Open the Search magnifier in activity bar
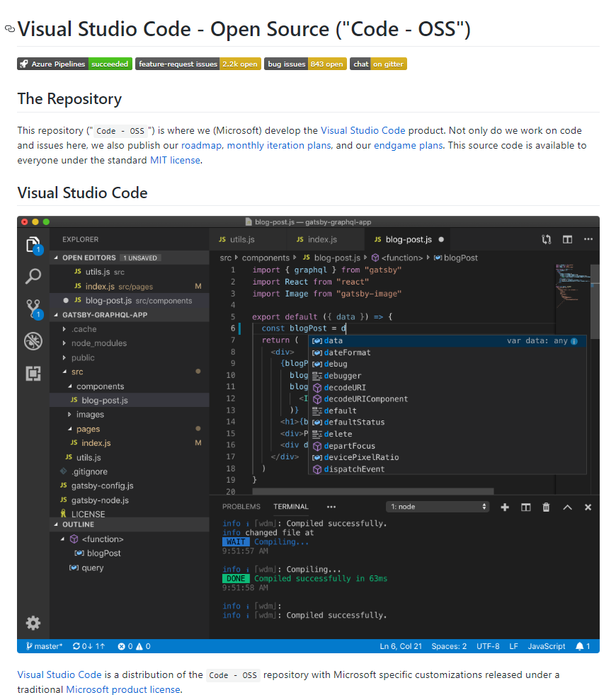 coord(33,276)
